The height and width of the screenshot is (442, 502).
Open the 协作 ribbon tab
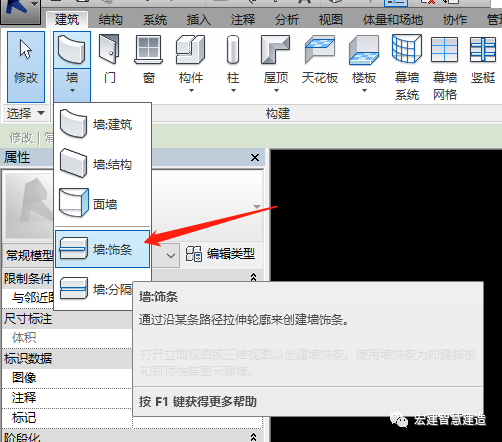455,20
